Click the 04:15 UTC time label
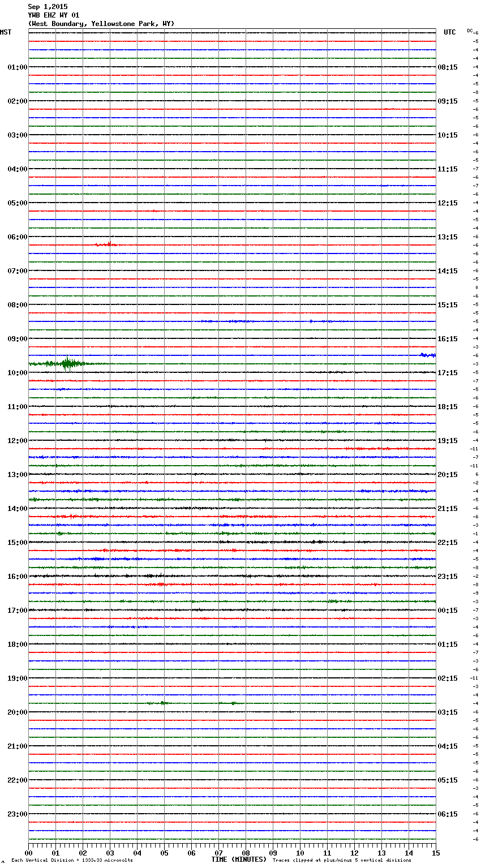Screen dimensions: 481x868 [448, 746]
